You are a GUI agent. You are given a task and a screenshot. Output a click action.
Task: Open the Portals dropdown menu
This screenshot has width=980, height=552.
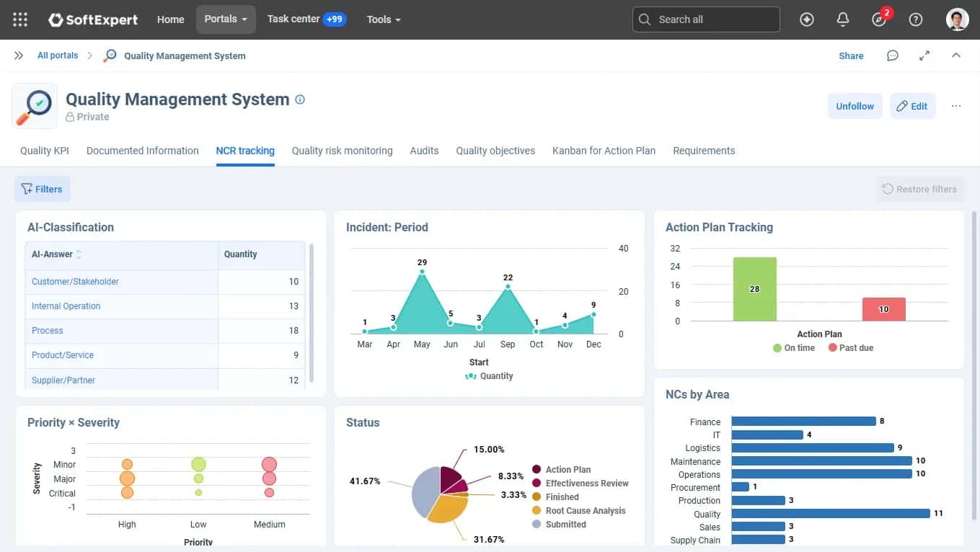[226, 19]
